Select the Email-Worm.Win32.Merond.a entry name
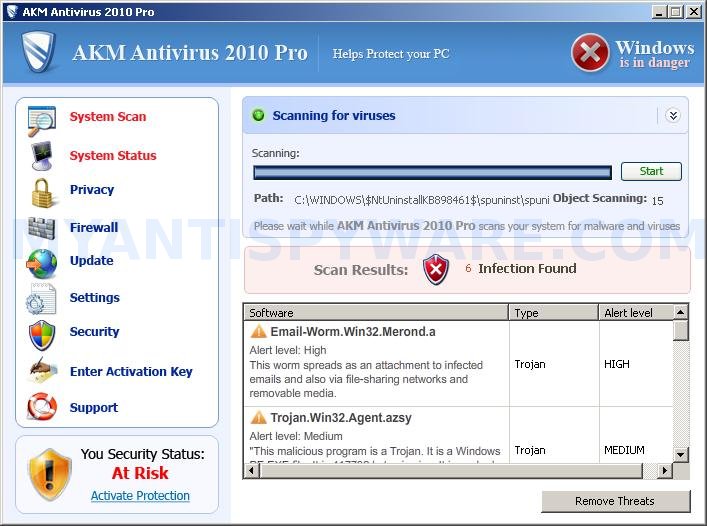The height and width of the screenshot is (526, 707). coord(353,332)
